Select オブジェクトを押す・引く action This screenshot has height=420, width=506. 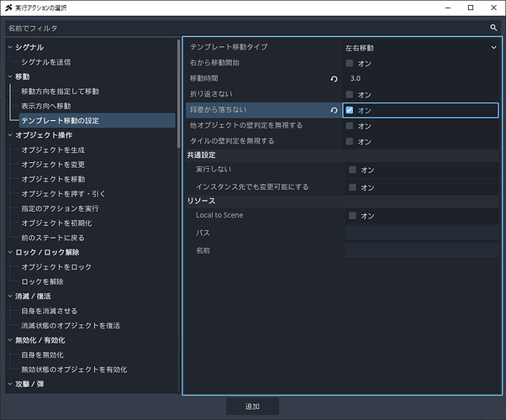point(63,194)
